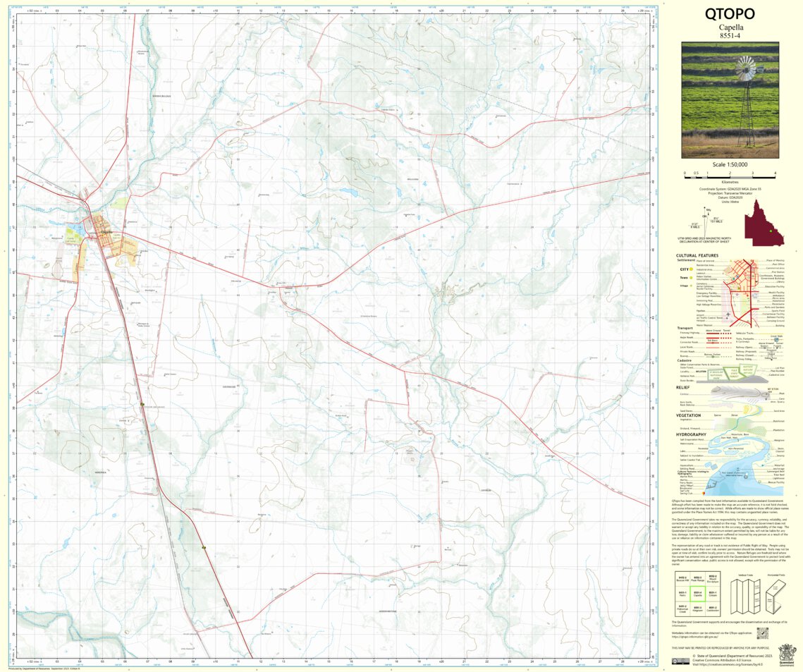Click the RELIEF legend heading
Screen dimensions: 803x672
(682, 387)
